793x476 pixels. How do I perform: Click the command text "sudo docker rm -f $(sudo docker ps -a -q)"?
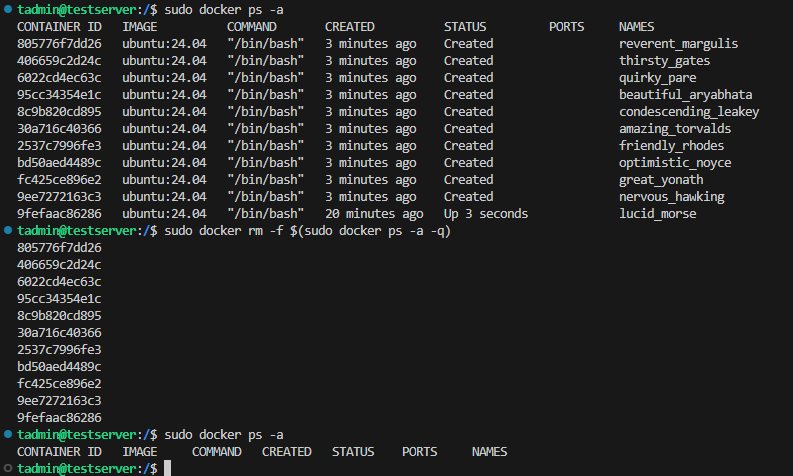coord(307,231)
